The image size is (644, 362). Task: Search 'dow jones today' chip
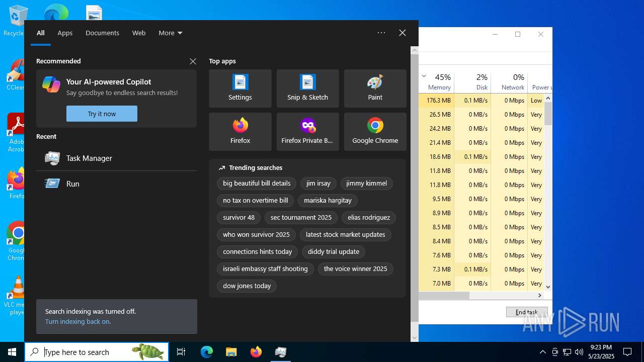pos(247,286)
